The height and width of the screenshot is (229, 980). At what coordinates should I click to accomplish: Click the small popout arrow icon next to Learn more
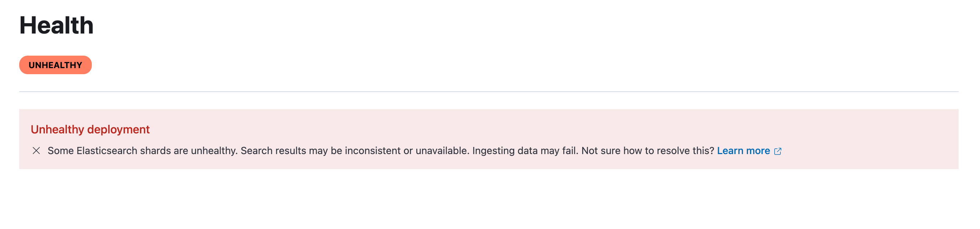pyautogui.click(x=778, y=151)
